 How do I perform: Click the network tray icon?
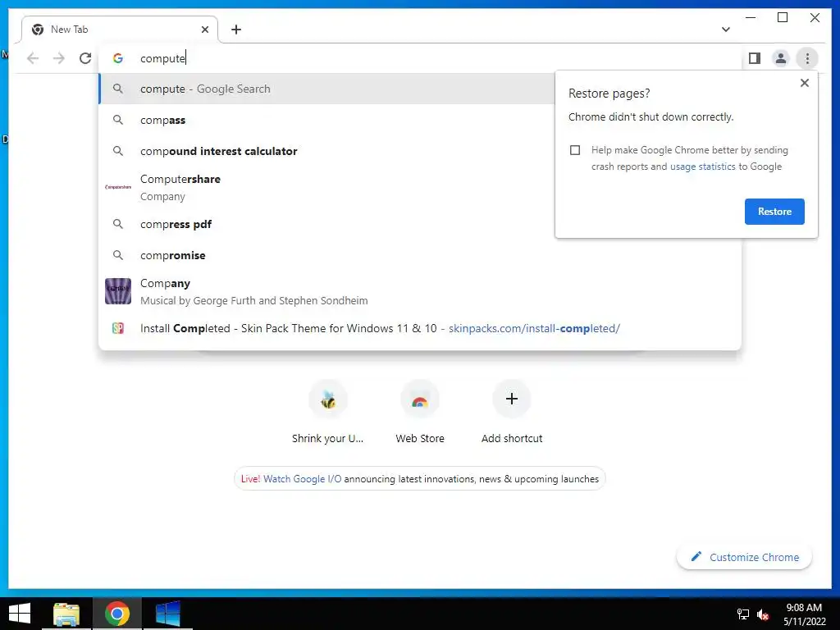point(742,614)
